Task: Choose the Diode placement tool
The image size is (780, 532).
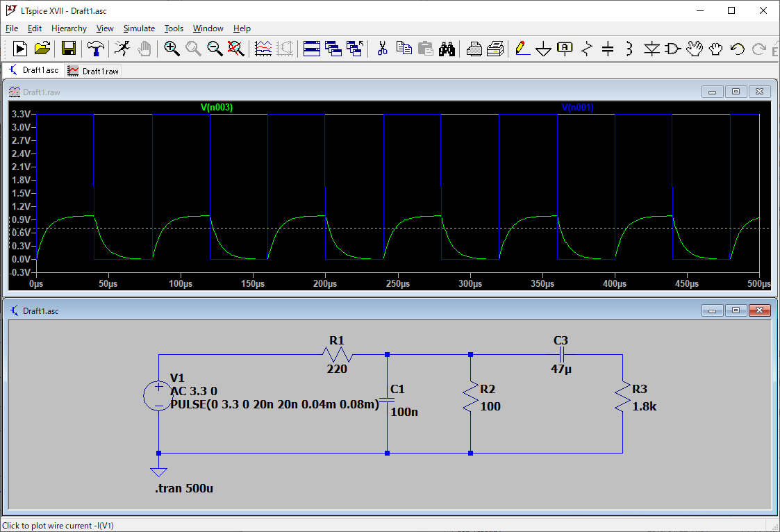Action: click(x=652, y=49)
